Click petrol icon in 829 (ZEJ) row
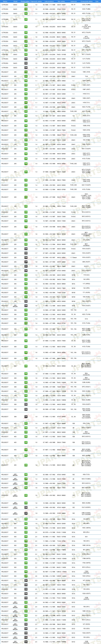 click(26, 532)
